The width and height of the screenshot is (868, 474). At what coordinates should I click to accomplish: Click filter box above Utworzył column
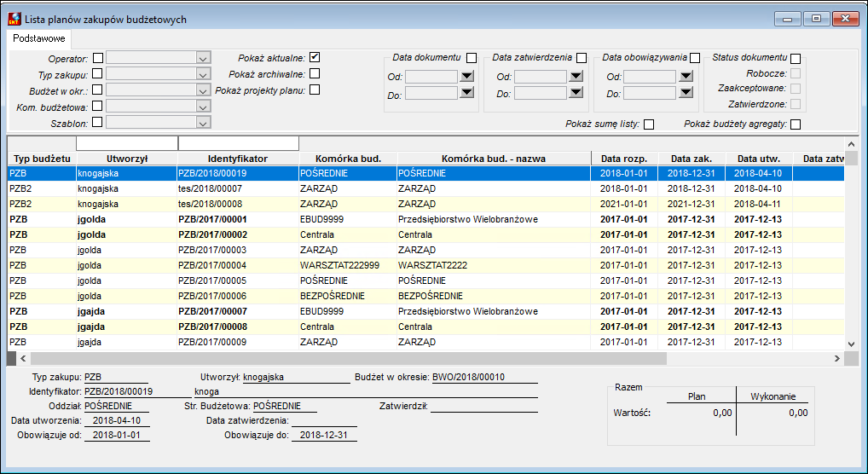tap(127, 143)
